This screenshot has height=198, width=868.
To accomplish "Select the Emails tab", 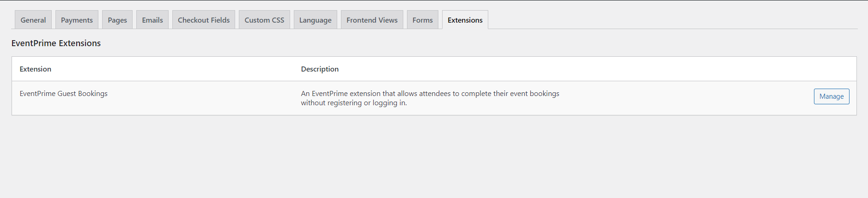I will [x=152, y=20].
